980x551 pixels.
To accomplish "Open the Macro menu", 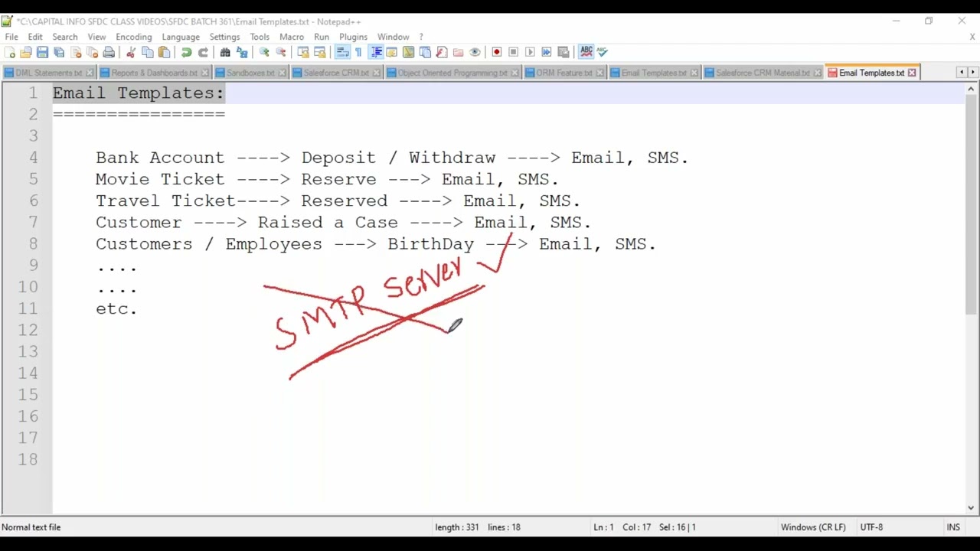I will 292,37.
